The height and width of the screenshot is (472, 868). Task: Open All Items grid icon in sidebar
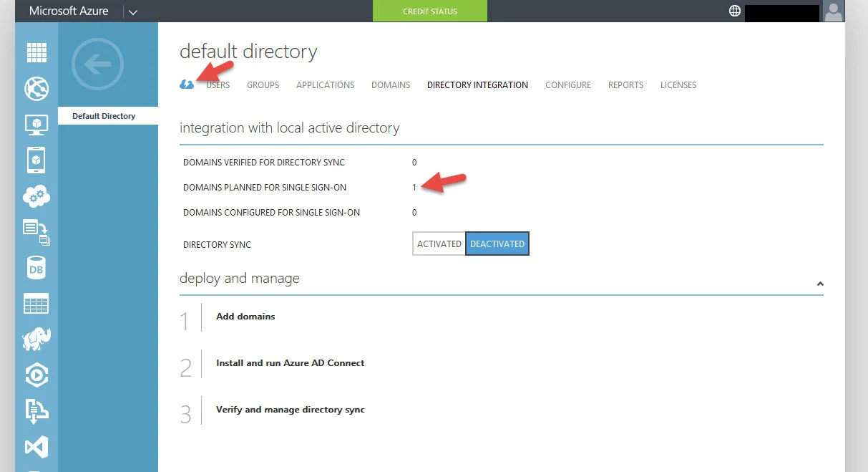pos(36,52)
